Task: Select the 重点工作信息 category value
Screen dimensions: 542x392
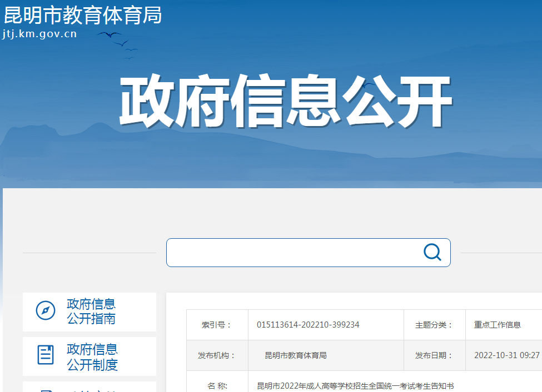Action: point(497,325)
